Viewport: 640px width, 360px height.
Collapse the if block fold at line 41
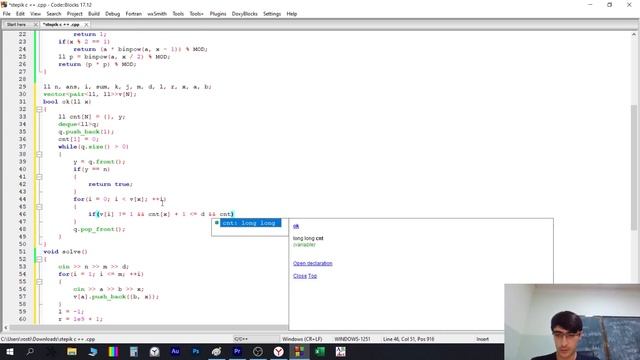pyautogui.click(x=39, y=177)
